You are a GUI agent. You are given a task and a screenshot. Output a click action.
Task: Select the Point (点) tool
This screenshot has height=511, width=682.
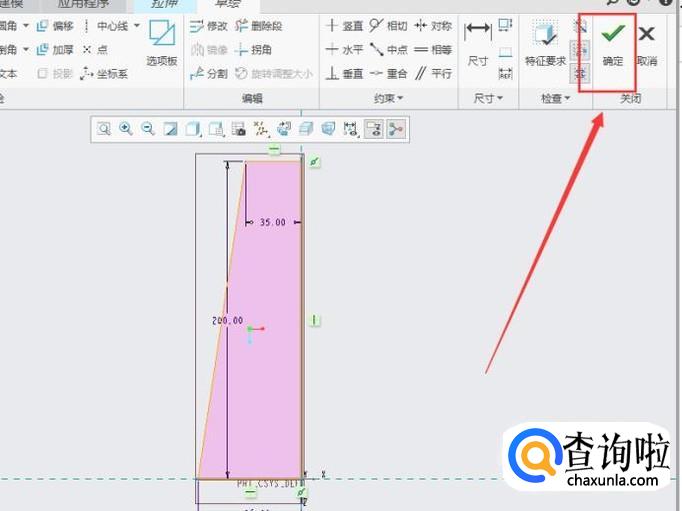coord(95,50)
